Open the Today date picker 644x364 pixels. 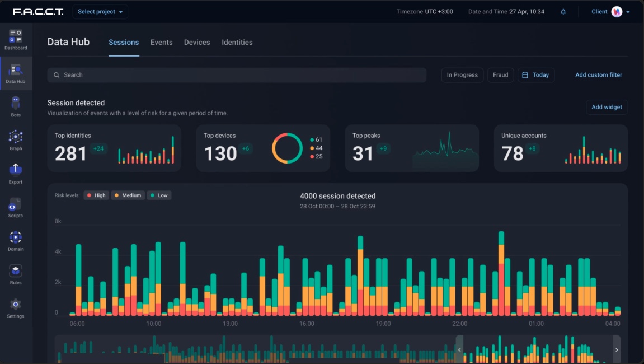click(x=535, y=75)
